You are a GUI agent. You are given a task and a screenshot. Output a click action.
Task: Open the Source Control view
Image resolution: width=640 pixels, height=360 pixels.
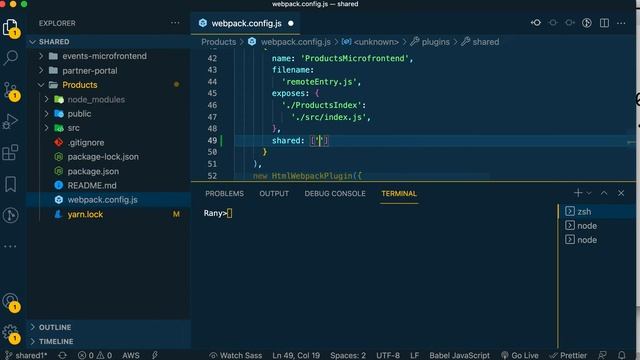11,90
